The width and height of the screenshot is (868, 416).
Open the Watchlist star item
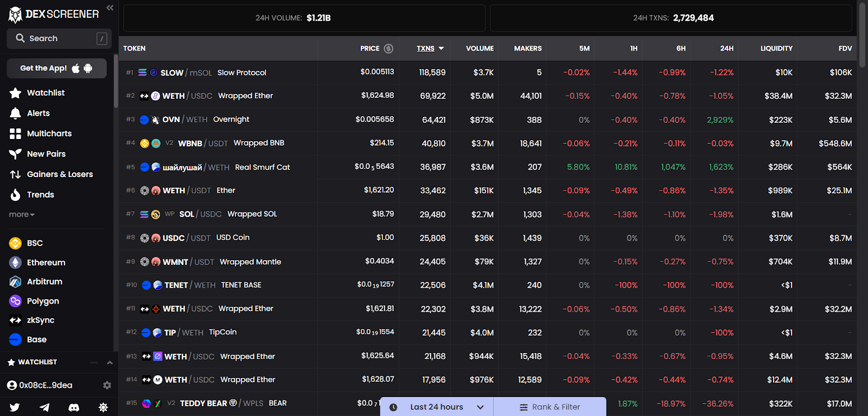(37, 93)
